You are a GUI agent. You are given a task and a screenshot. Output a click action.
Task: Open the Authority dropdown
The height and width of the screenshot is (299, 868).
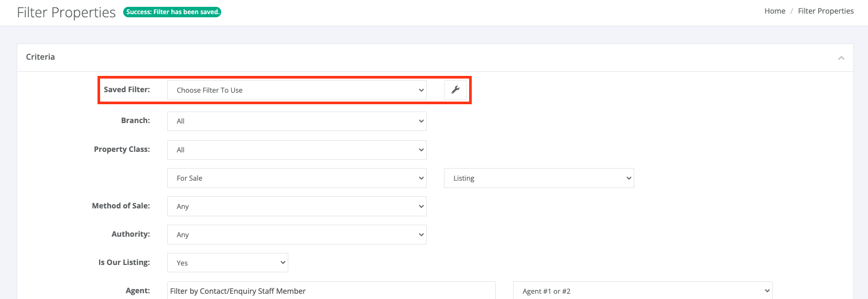point(297,235)
